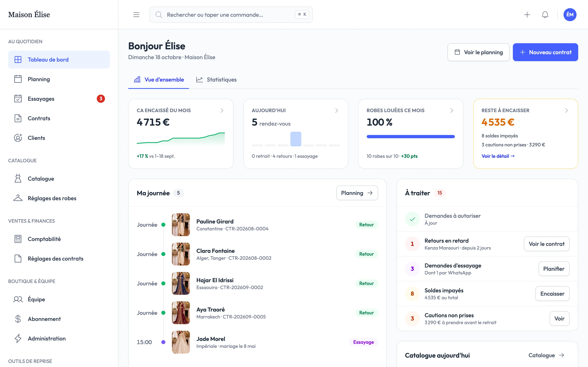Open the ÉM user avatar
This screenshot has width=588, height=367.
click(570, 15)
